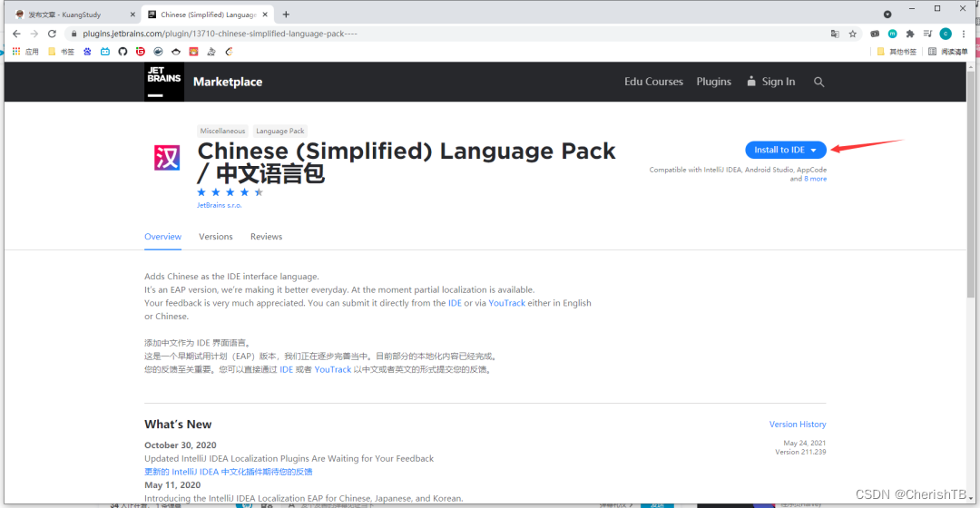This screenshot has height=508, width=980.
Task: Click the JetBrains logo in the header
Action: 163,82
